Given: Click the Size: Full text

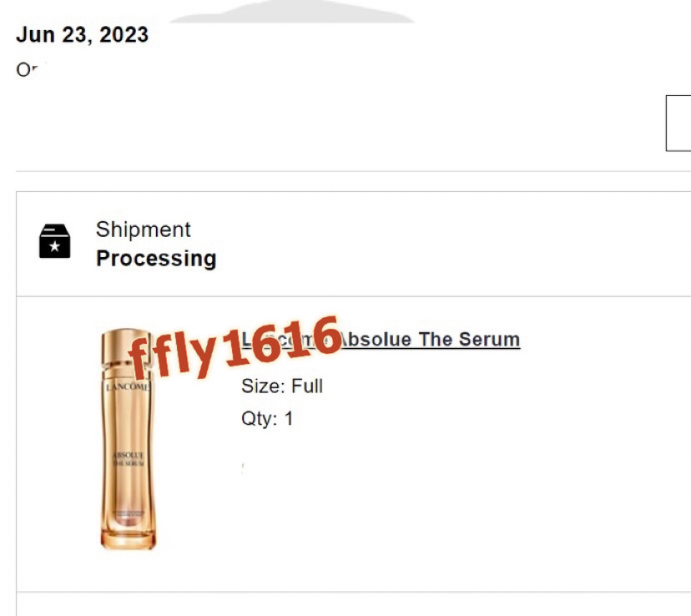Looking at the screenshot, I should coord(282,386).
